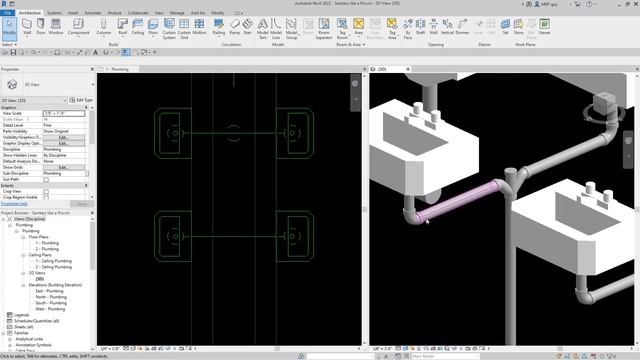640x360 pixels.
Task: Select the 'East - Plumbing' elevation
Action: coord(49,291)
